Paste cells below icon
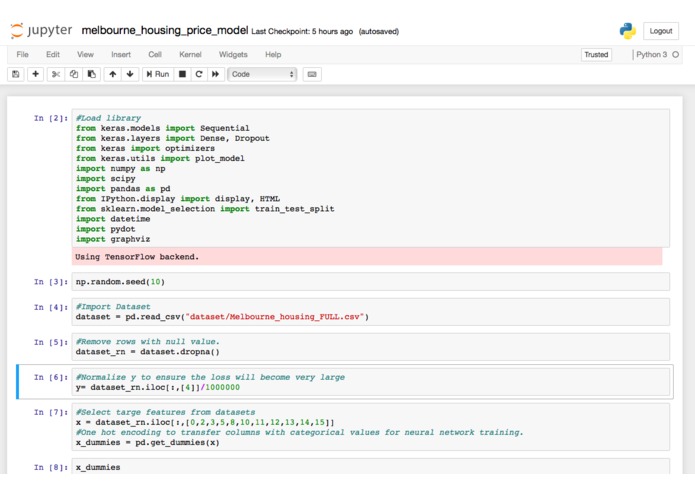This screenshot has height=494, width=695. (92, 74)
